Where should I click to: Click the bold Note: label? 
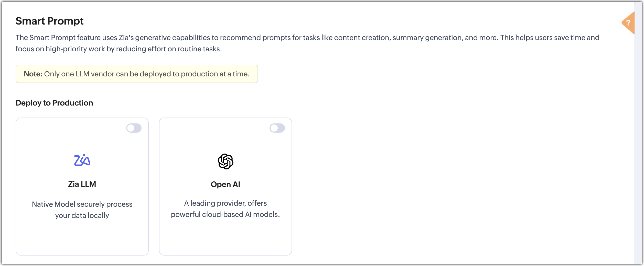point(33,74)
